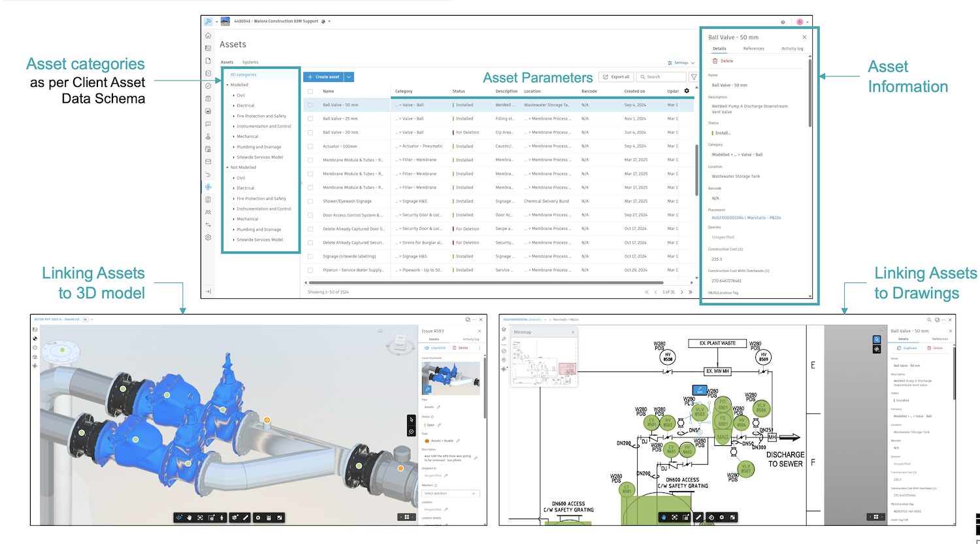Click the vertical scrollbar in asset details panel
The image size is (980, 544).
click(810, 94)
